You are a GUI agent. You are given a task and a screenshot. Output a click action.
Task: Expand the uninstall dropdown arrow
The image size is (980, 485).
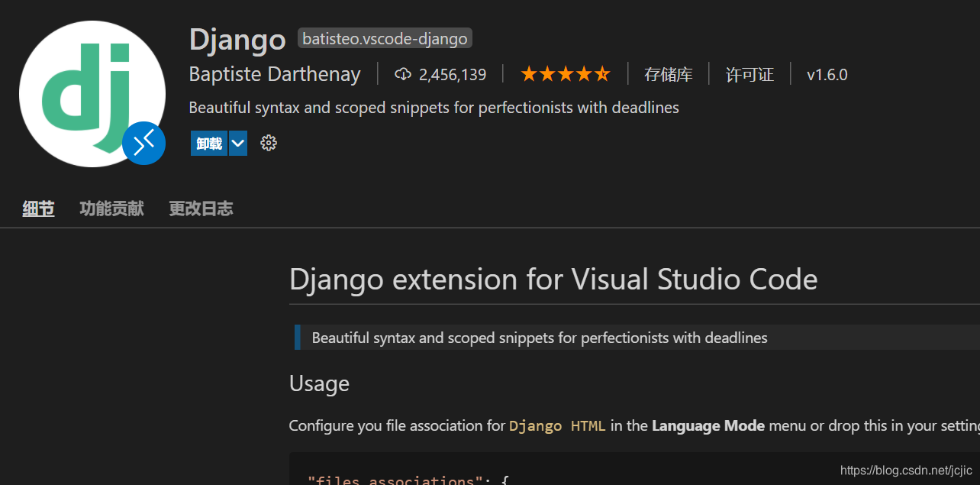pos(238,143)
